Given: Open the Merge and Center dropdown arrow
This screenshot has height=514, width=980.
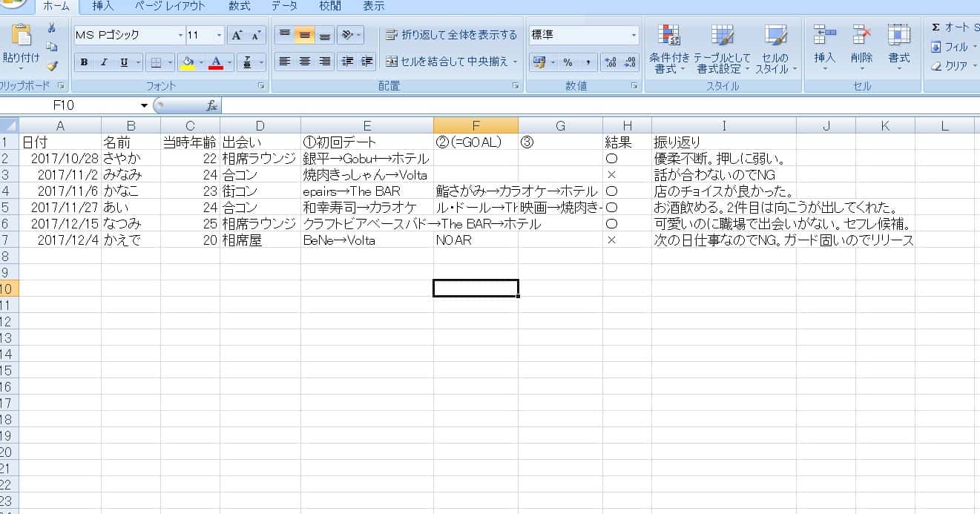Looking at the screenshot, I should coord(516,62).
